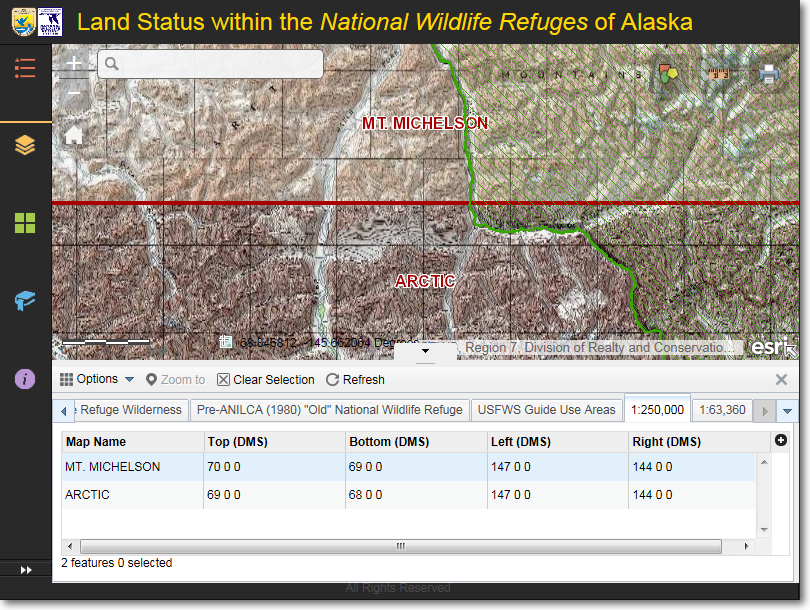Screen dimensions: 810x610
Task: Click the Clear Selection button
Action: click(x=265, y=379)
